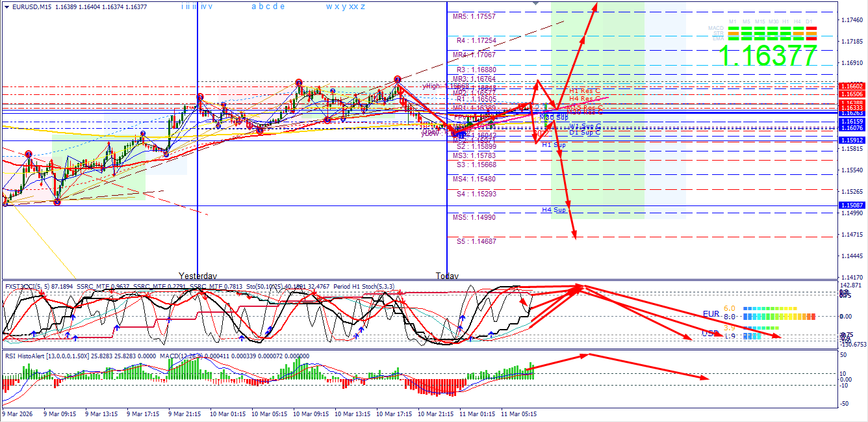Click the R3 : 1.16880 resistance label

coord(476,70)
